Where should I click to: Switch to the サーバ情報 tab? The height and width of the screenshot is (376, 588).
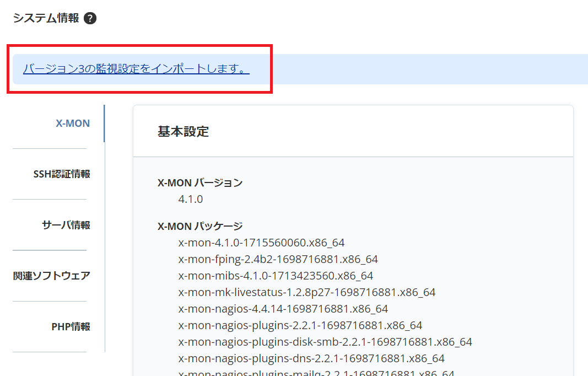coord(64,224)
